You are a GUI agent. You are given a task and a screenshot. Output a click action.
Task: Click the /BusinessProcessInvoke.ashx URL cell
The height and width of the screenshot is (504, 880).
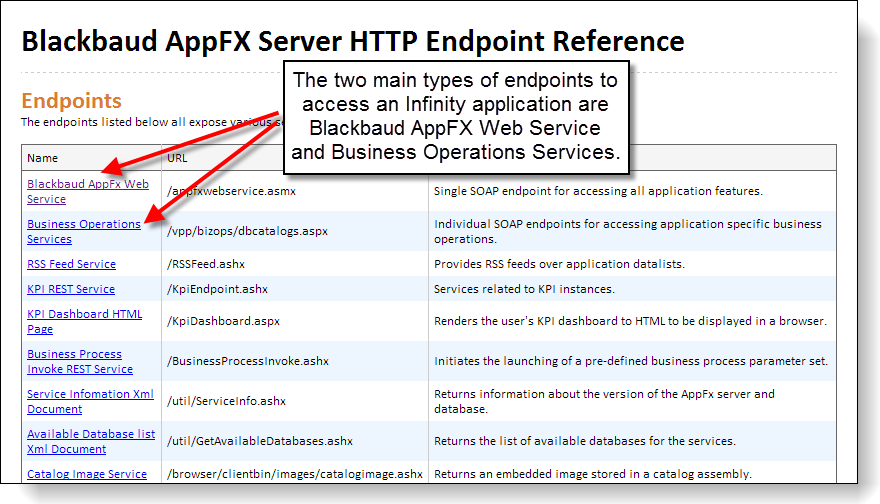(x=246, y=362)
